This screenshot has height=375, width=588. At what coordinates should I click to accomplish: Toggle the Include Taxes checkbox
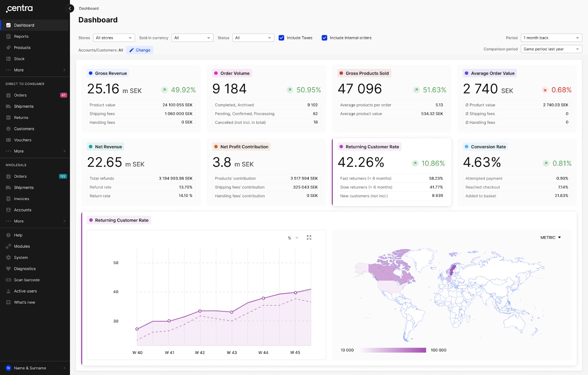[282, 38]
